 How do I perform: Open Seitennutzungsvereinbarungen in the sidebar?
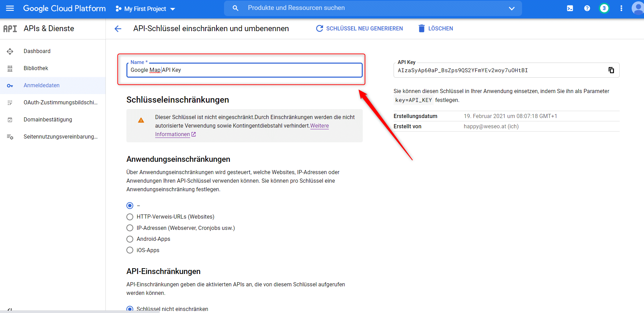(53, 137)
